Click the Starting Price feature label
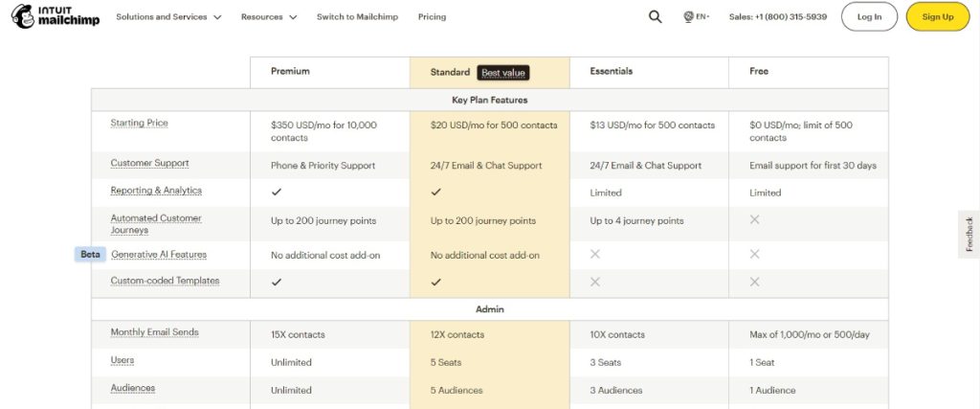The image size is (980, 409). pyautogui.click(x=140, y=124)
